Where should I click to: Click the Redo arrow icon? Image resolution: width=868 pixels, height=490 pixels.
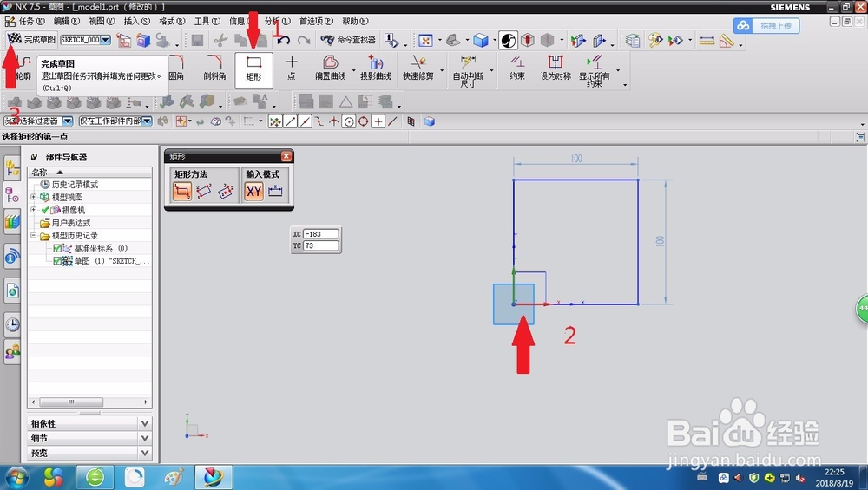click(303, 41)
